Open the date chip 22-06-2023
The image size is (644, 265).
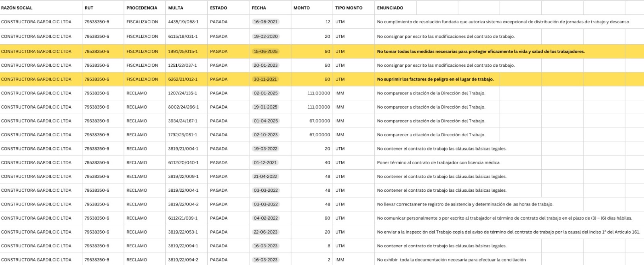tap(266, 232)
